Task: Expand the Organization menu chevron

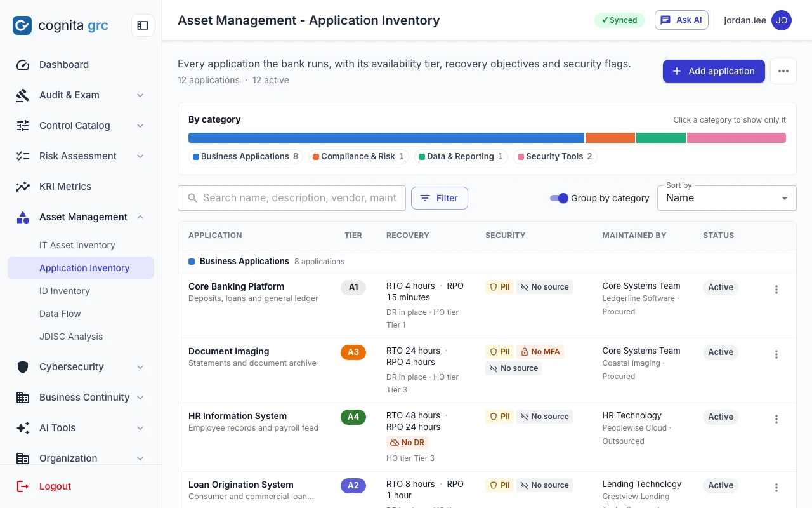Action: (x=140, y=458)
